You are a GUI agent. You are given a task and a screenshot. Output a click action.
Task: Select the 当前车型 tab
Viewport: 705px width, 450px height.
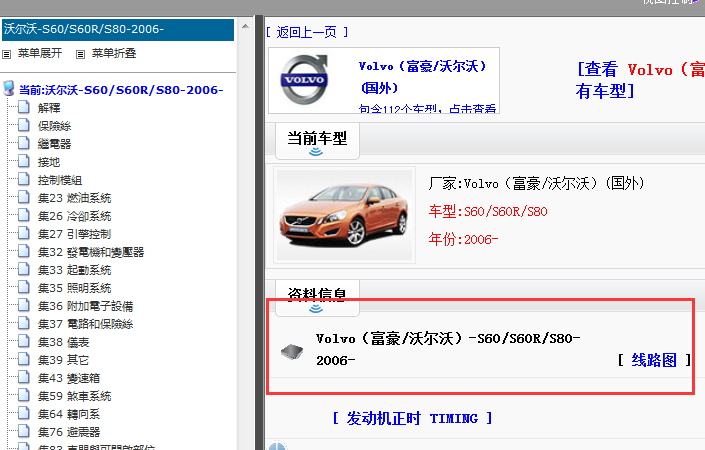click(317, 141)
